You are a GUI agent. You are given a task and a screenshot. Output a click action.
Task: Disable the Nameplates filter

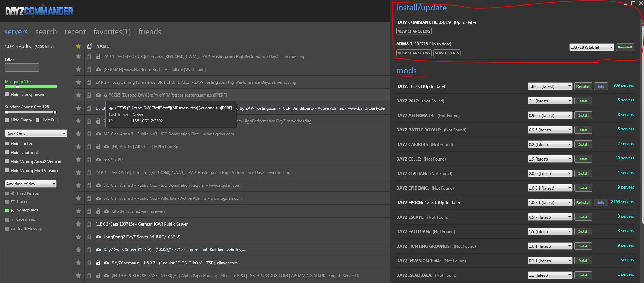7,210
